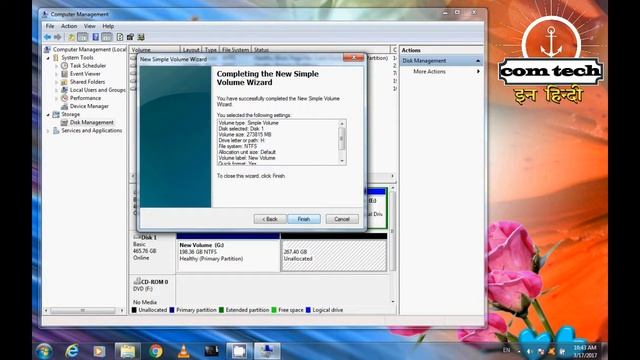640x360 pixels.
Task: Open VLC media player from the taskbar
Action: [x=184, y=351]
